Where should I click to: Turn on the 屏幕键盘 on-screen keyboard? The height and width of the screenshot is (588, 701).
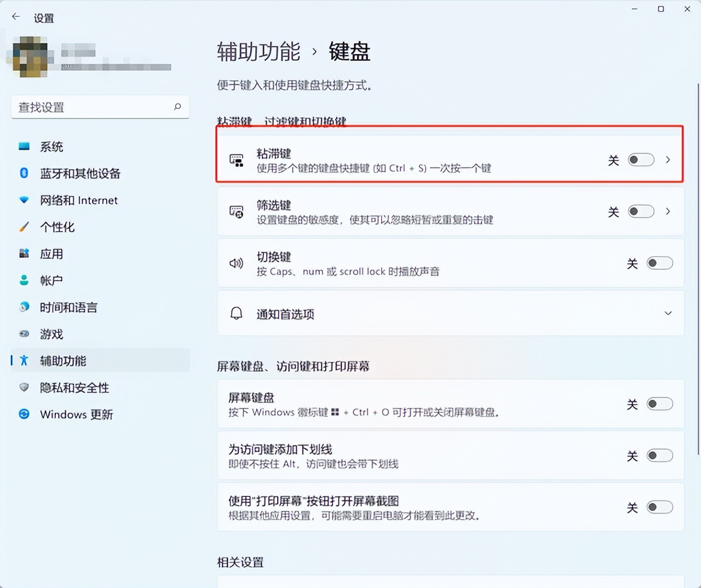click(x=659, y=403)
